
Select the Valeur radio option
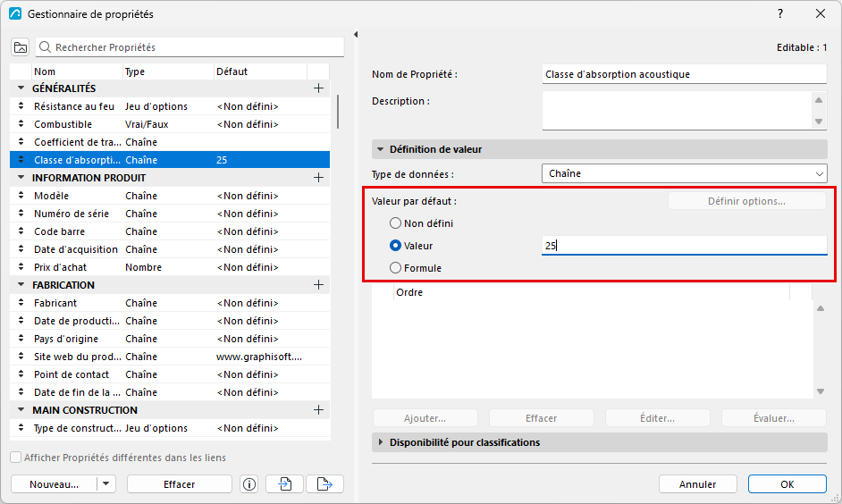[x=395, y=246]
